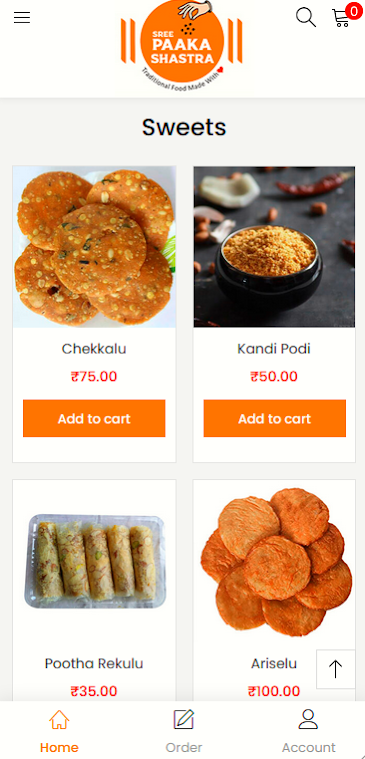Open the Pootha Rekulu product image
Viewport: 365px width, 759px height.
94,562
